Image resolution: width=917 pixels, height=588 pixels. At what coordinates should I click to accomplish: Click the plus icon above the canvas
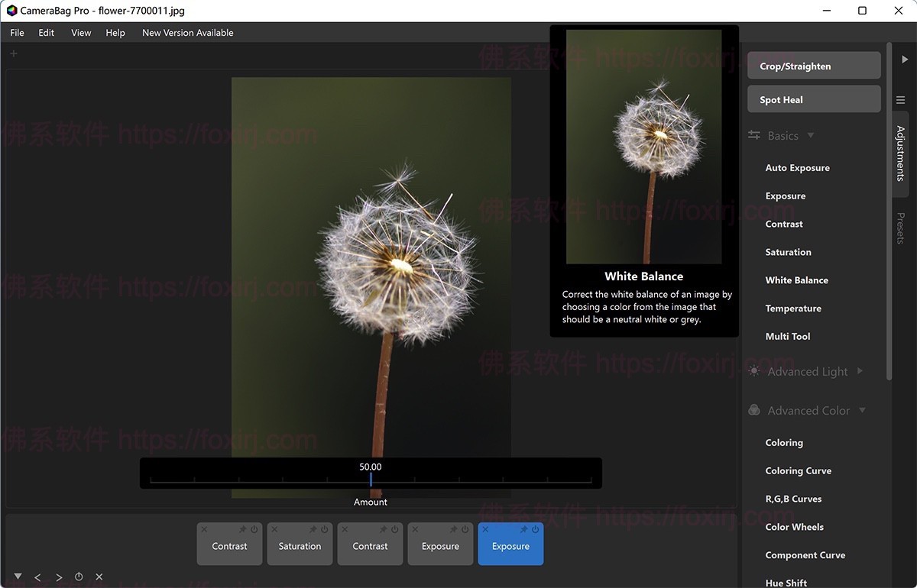pyautogui.click(x=13, y=53)
